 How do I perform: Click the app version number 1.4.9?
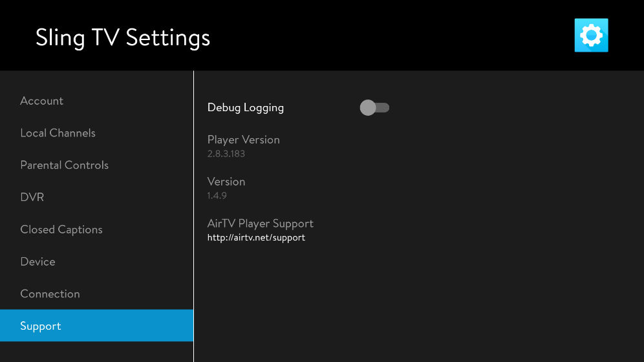[x=217, y=196]
